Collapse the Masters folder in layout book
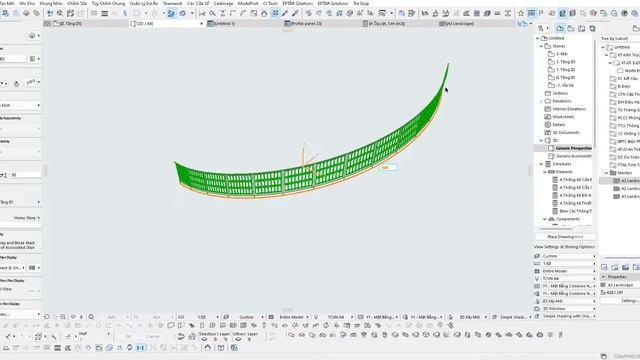This screenshot has height=360, width=640. point(607,173)
